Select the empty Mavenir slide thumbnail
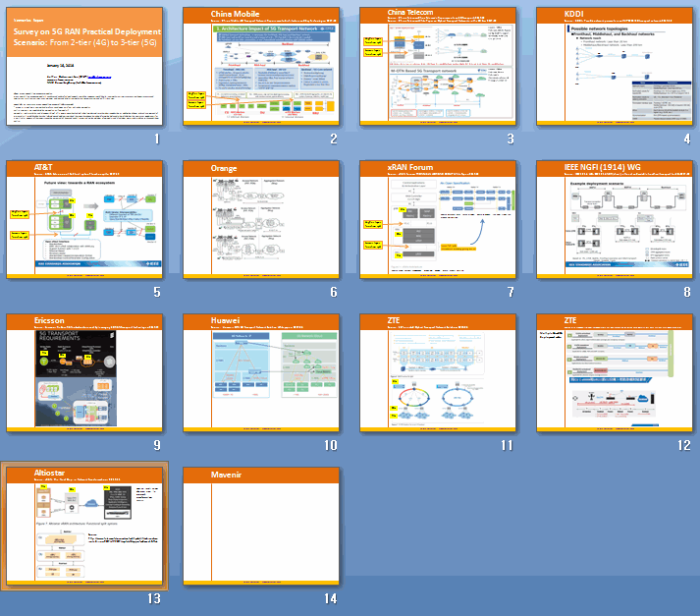This screenshot has height=616, width=700. click(261, 526)
